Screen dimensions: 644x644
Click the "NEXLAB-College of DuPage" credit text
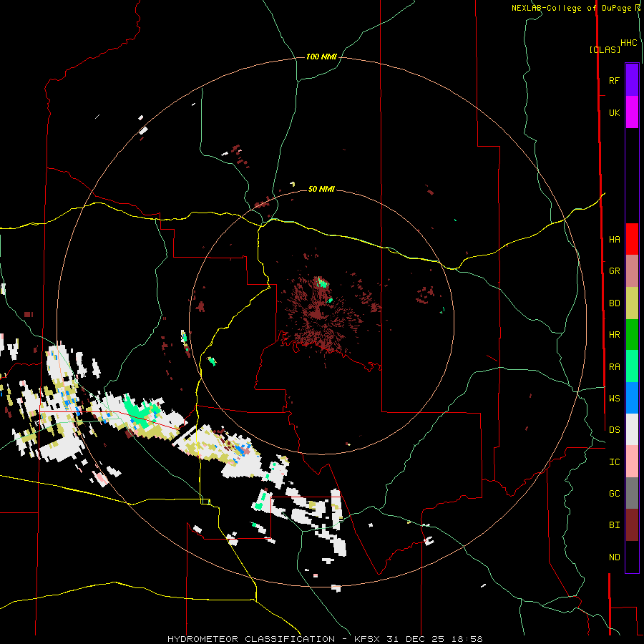(571, 8)
